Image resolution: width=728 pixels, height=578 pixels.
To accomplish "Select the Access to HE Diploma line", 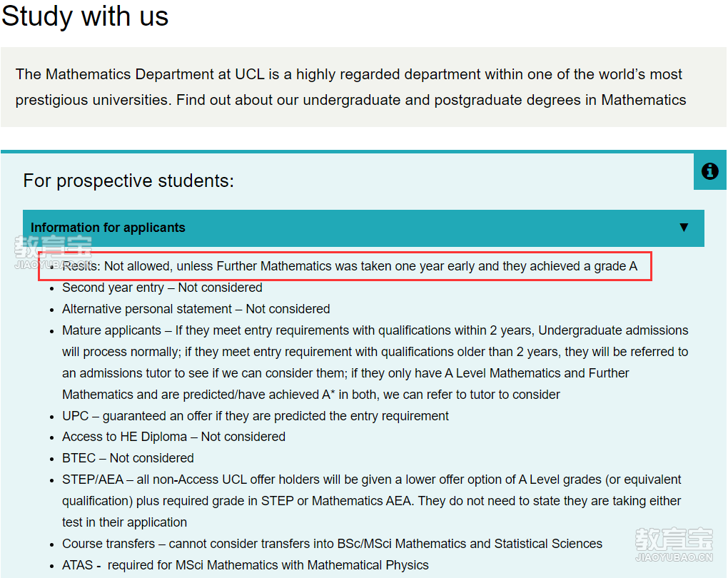I will click(173, 437).
